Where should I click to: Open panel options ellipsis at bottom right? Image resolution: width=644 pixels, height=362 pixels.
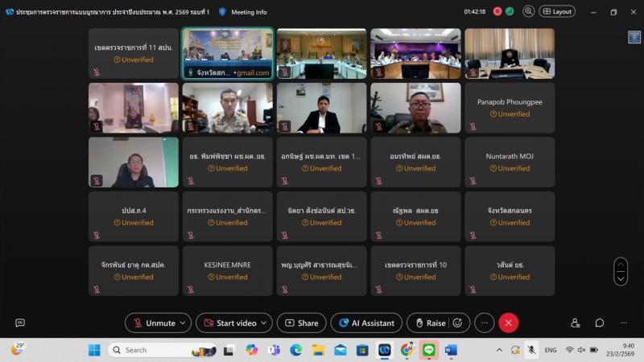pyautogui.click(x=624, y=323)
